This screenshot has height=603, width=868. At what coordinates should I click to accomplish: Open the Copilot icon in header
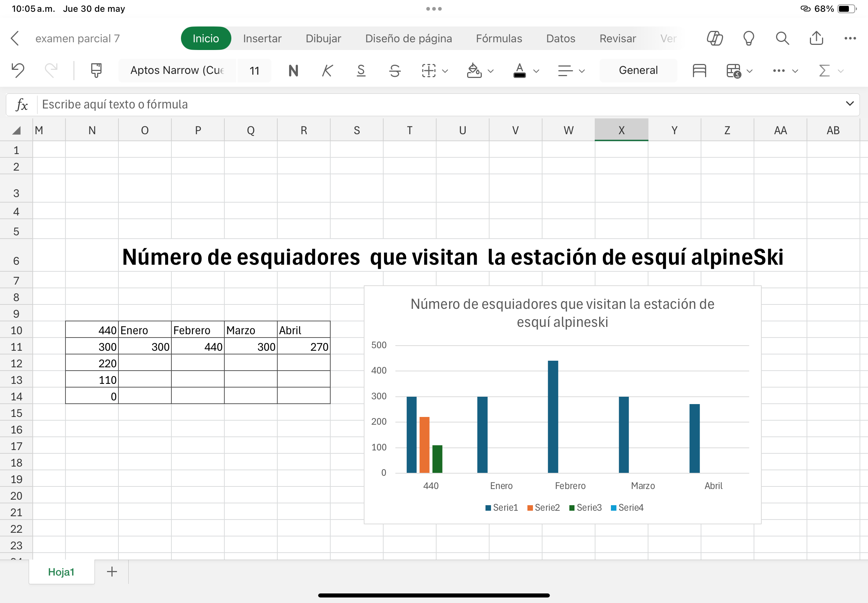715,38
